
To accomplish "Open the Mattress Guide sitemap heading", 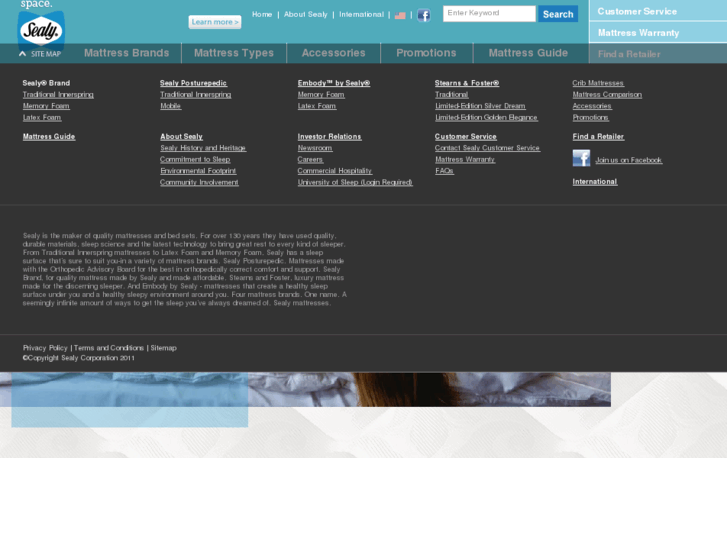I will click(49, 136).
